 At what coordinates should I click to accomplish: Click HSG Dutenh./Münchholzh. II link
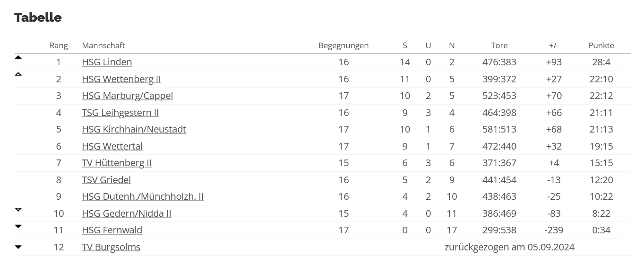(x=143, y=196)
